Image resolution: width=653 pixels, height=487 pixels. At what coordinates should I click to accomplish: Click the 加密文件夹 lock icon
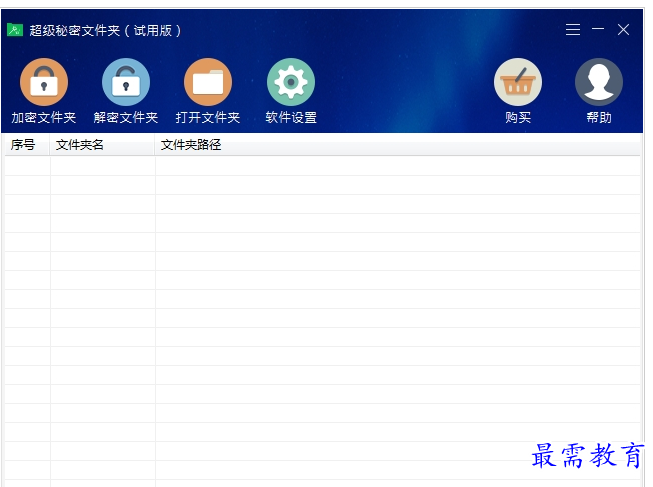tap(44, 82)
